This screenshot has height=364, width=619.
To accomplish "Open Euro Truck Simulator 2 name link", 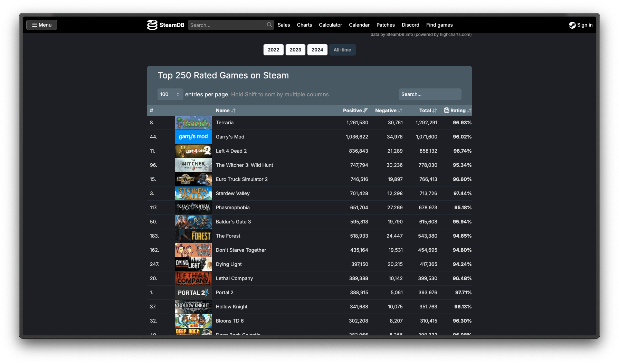I will pos(242,179).
